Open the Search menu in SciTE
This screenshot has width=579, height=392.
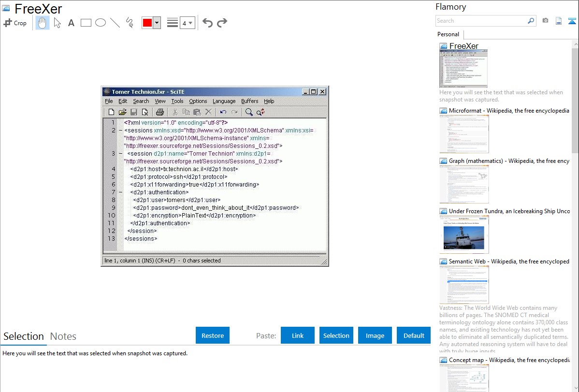coord(141,101)
